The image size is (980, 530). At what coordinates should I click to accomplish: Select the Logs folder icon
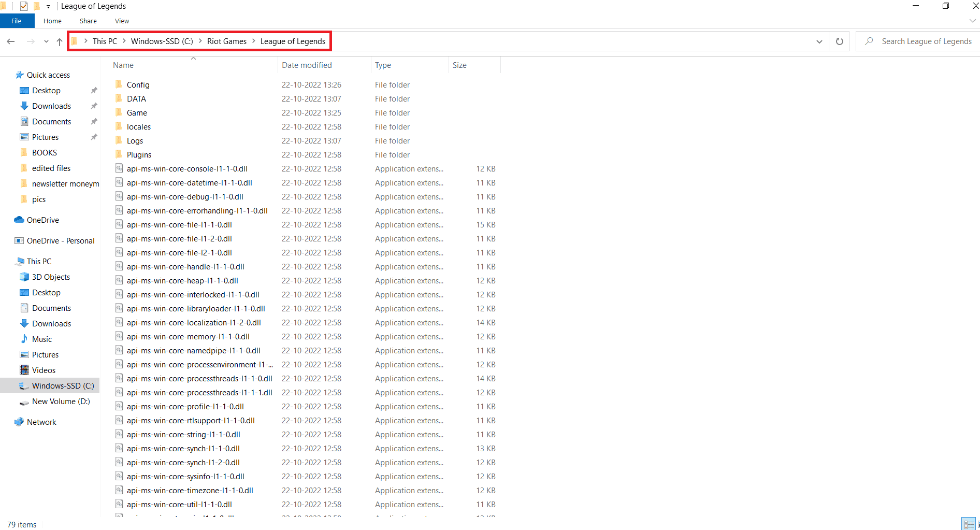[x=119, y=140]
